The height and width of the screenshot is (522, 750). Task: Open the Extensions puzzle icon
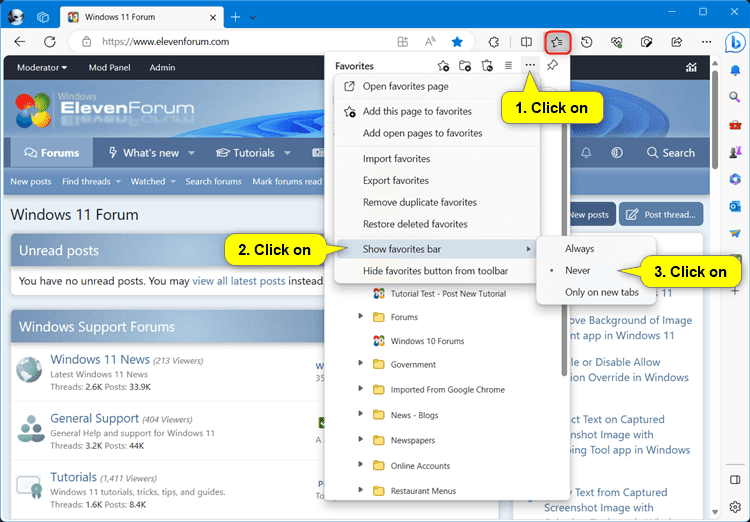coord(494,42)
